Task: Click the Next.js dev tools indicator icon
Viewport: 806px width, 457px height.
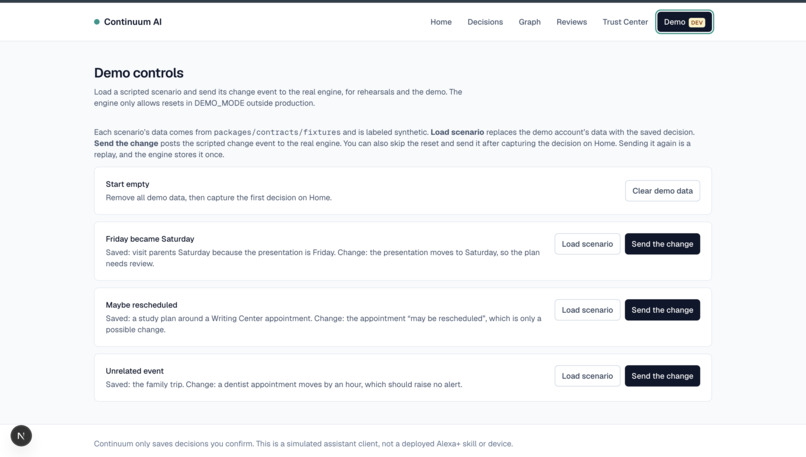Action: [x=21, y=435]
